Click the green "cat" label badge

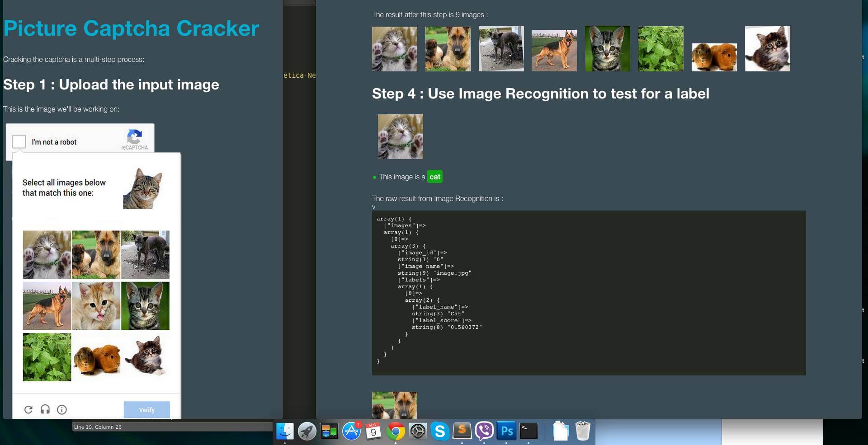click(435, 177)
